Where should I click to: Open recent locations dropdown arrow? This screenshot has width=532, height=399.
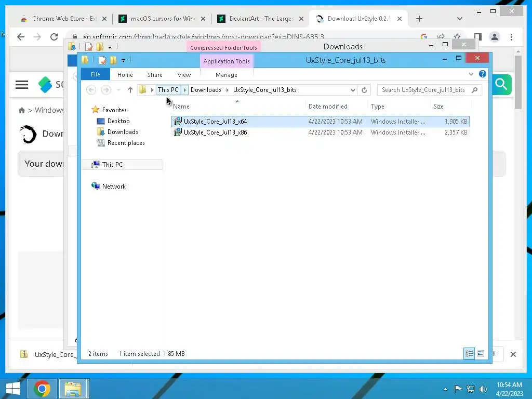(118, 90)
